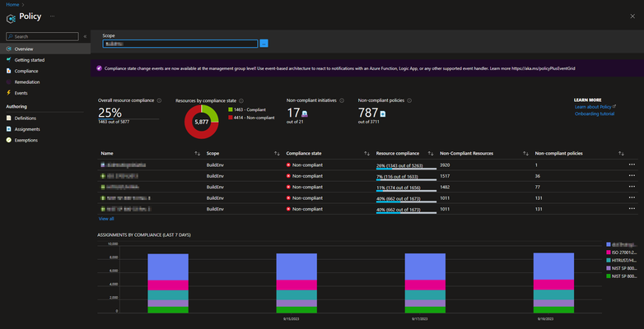Click the View all link

click(x=106, y=219)
